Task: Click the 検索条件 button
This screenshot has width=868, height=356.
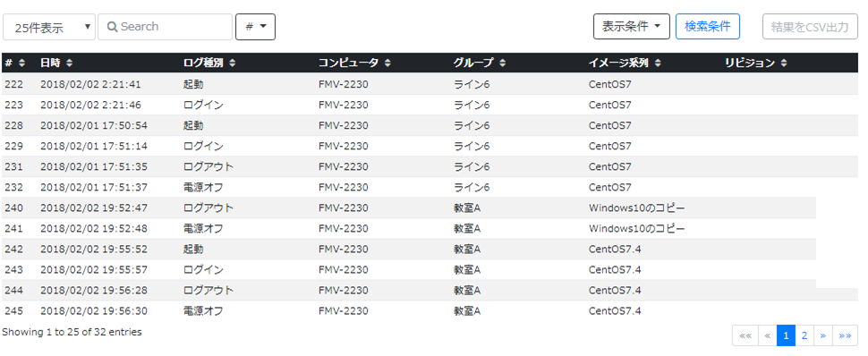Action: click(708, 27)
